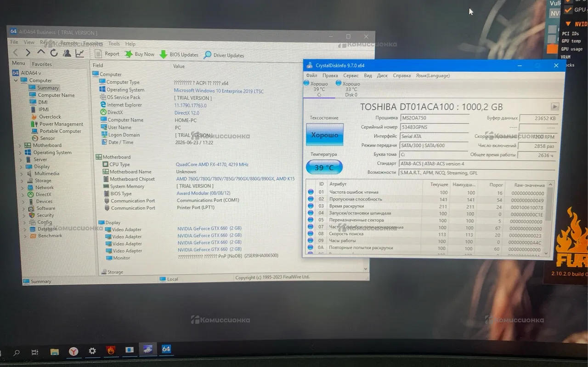Open AIDA64 from Windows taskbar
This screenshot has width=588, height=367.
pos(166,350)
